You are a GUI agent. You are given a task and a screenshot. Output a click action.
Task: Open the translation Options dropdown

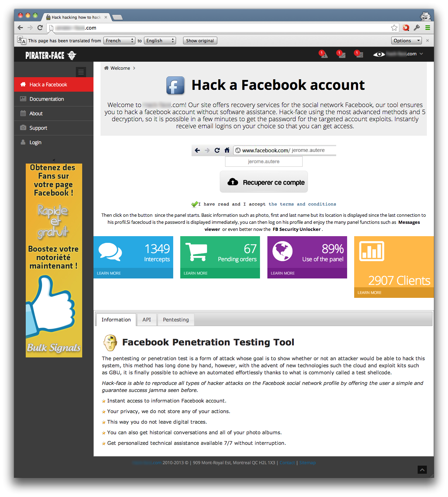click(406, 41)
